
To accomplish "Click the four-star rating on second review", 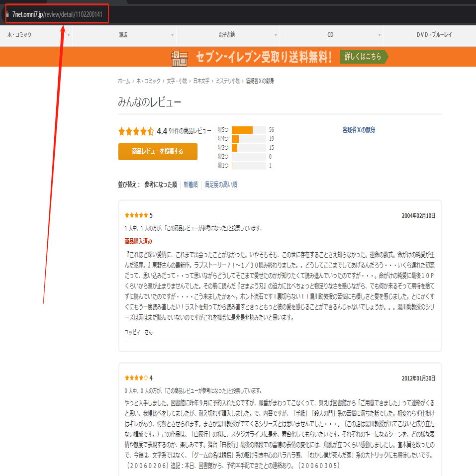I will point(136,378).
